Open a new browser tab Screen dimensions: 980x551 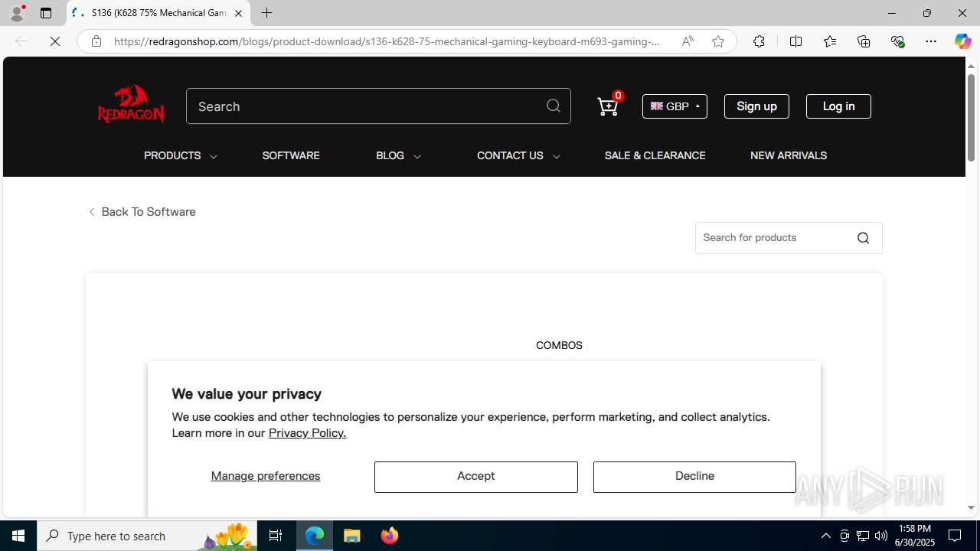pos(266,13)
